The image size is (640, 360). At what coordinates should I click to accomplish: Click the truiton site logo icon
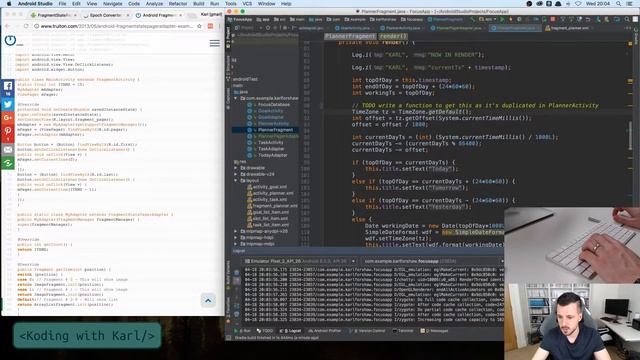[x=10, y=40]
